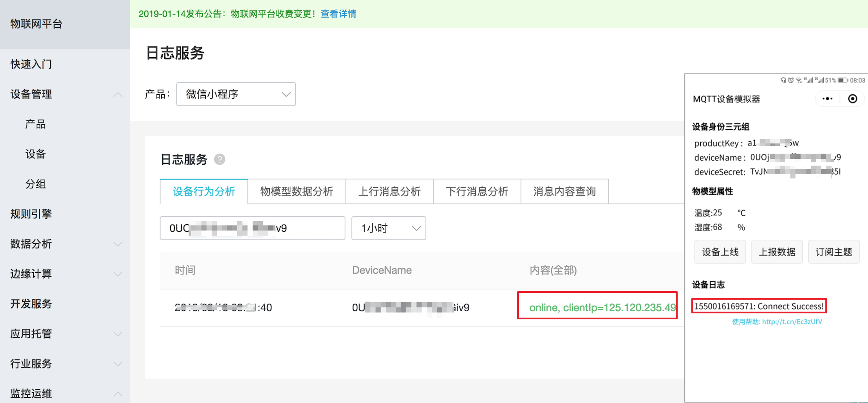Screen dimensions: 868x403
Task: Click the Connect Success log entry
Action: (x=759, y=306)
